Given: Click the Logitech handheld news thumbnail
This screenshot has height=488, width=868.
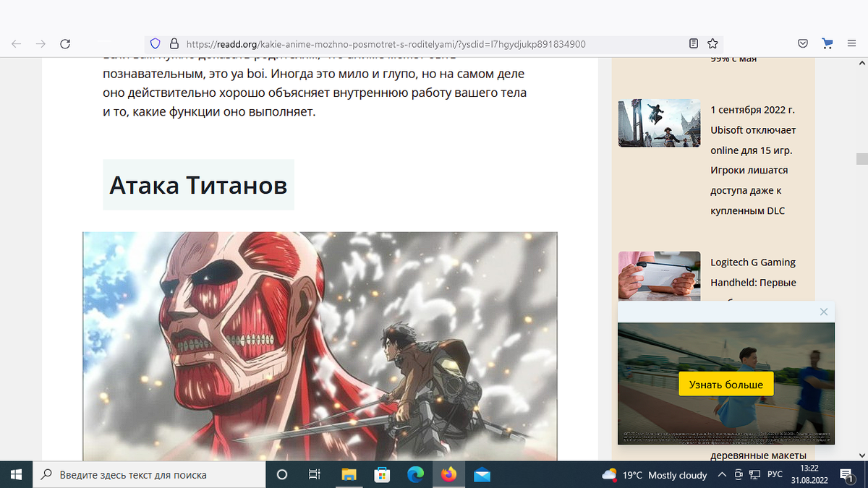Looking at the screenshot, I should (x=659, y=276).
